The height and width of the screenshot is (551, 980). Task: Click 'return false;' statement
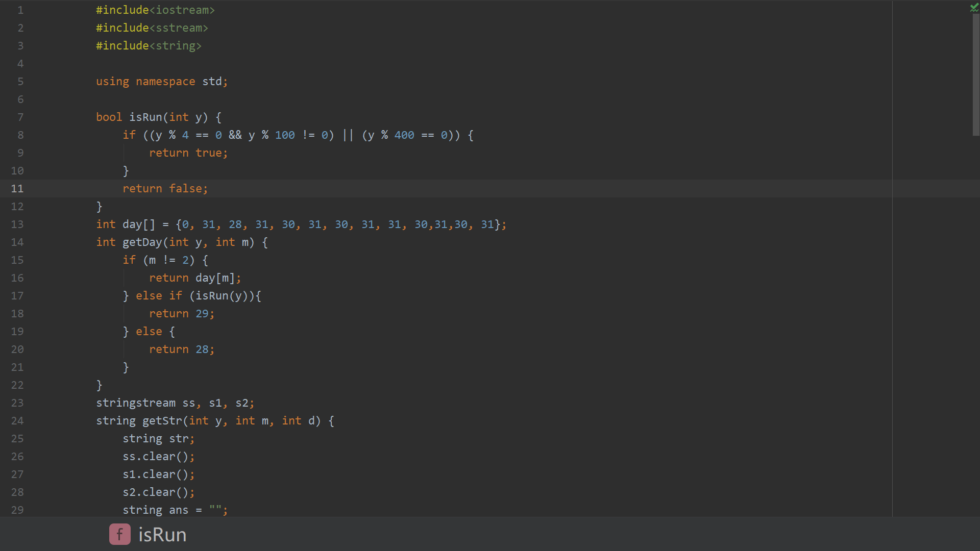(165, 189)
